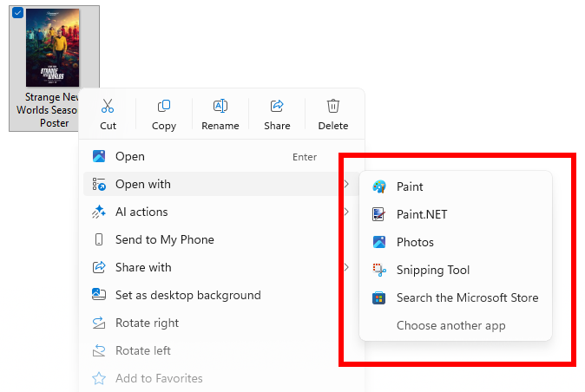Image resolution: width=585 pixels, height=392 pixels.
Task: Open the image with Paint
Action: pos(410,186)
